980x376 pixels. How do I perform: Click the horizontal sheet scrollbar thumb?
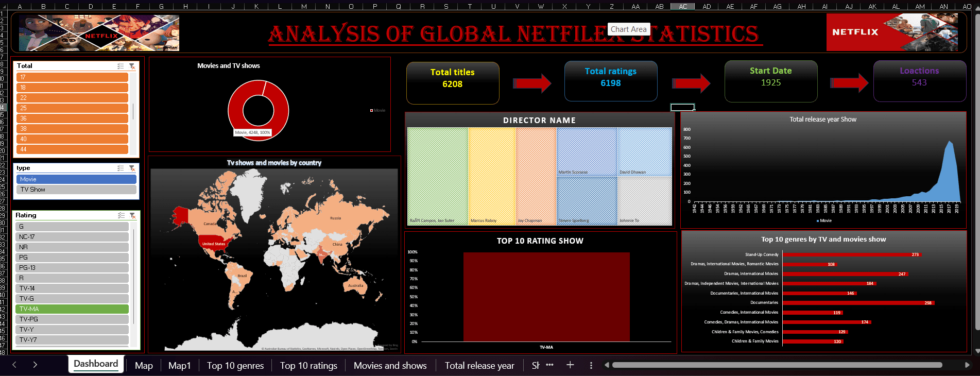click(777, 365)
